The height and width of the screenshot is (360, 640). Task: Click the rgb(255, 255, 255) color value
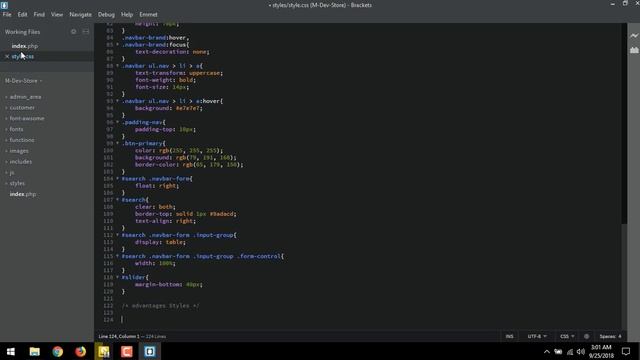[x=191, y=150]
